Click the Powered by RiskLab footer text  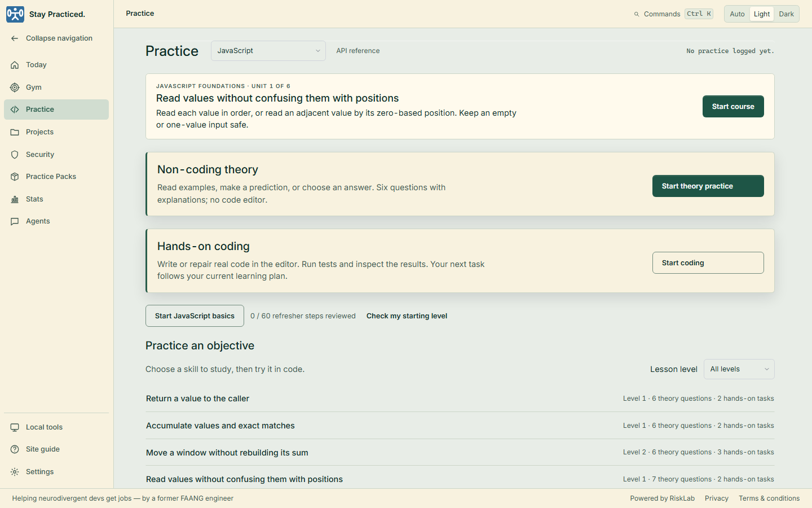pyautogui.click(x=663, y=498)
